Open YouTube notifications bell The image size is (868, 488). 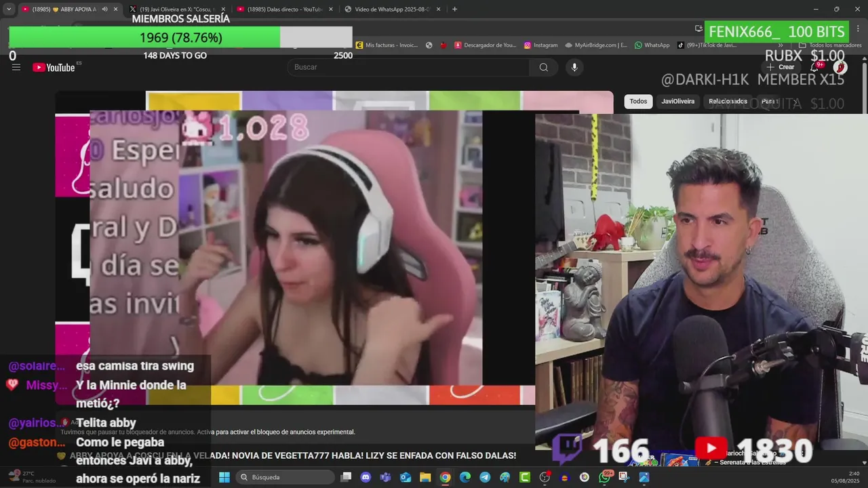coord(814,67)
